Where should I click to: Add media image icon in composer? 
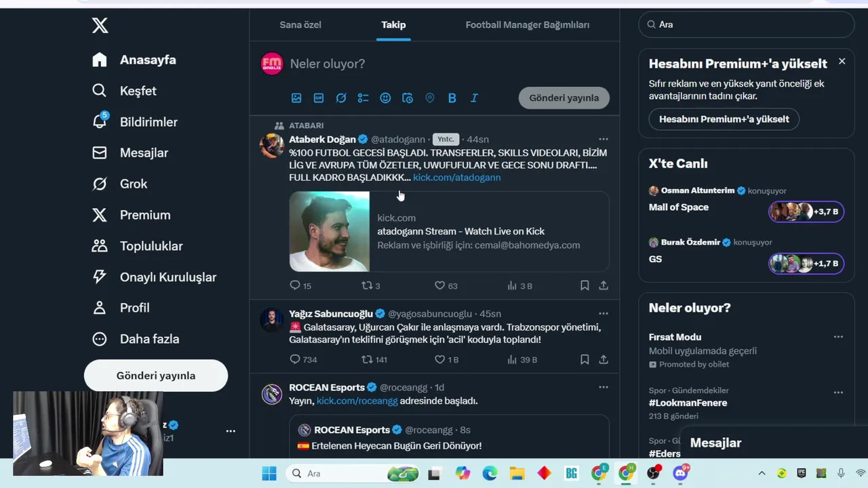[x=296, y=98]
